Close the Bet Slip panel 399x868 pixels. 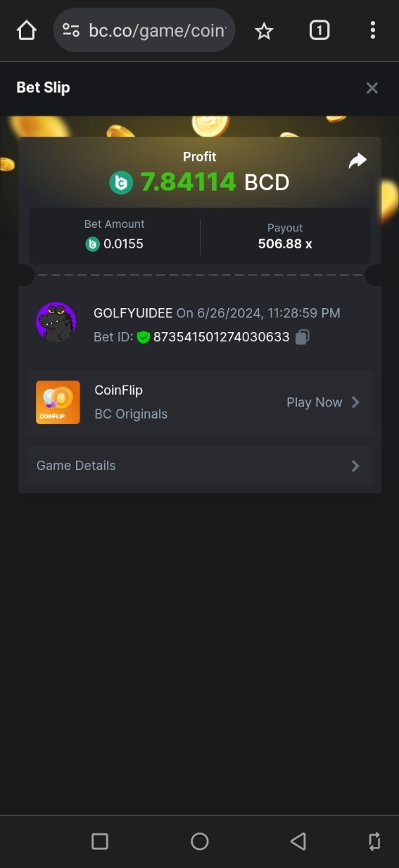372,88
